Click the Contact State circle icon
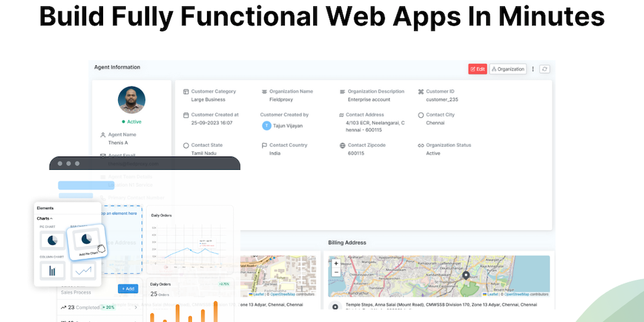 [x=186, y=145]
